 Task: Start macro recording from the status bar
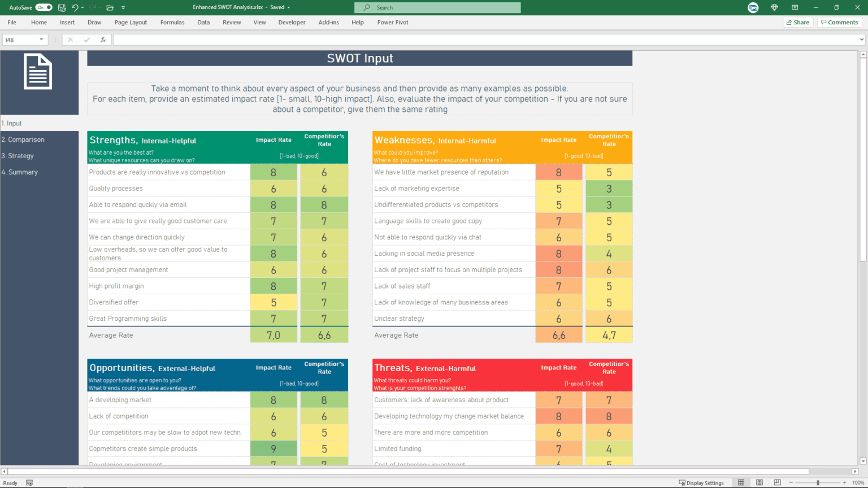tap(28, 483)
